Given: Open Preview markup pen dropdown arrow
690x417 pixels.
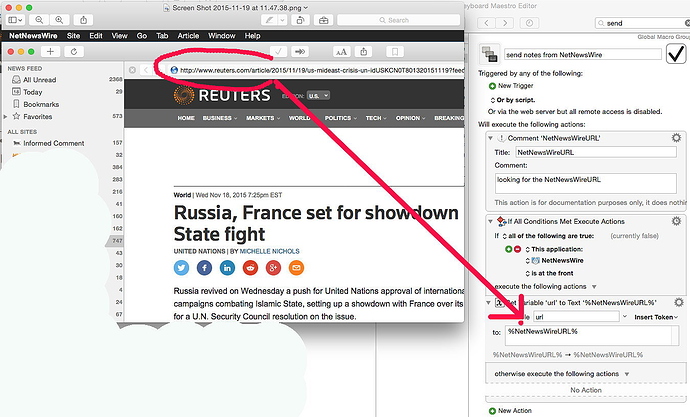Looking at the screenshot, I should (x=283, y=20).
